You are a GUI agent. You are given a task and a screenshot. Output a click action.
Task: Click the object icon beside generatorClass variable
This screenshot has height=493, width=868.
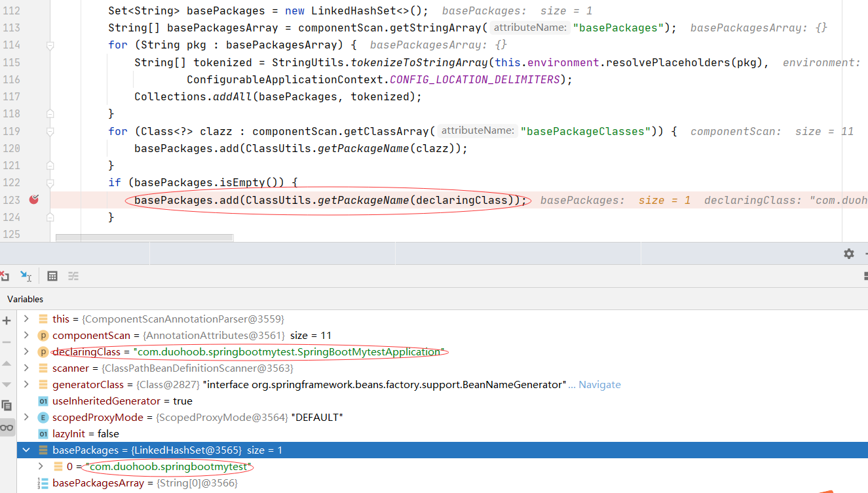click(x=43, y=385)
